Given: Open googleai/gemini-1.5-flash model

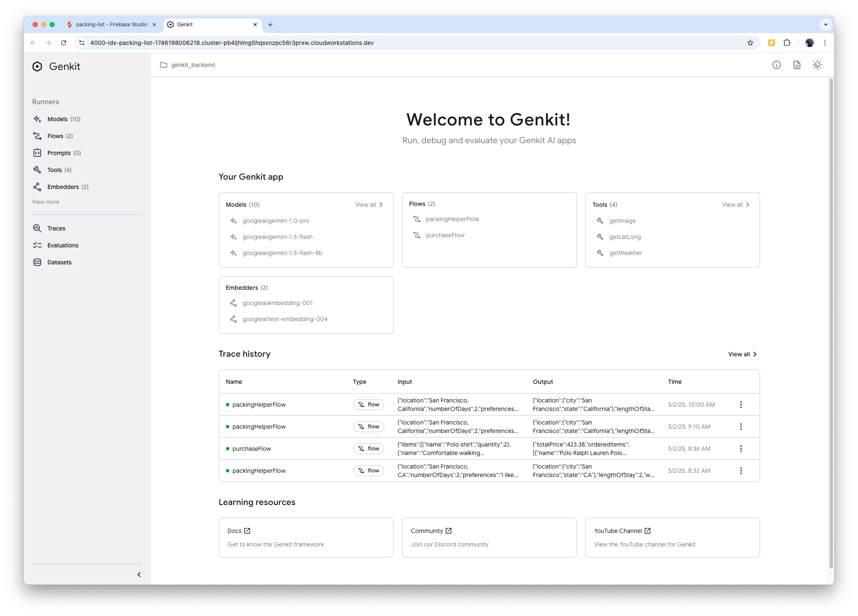Looking at the screenshot, I should pyautogui.click(x=277, y=237).
